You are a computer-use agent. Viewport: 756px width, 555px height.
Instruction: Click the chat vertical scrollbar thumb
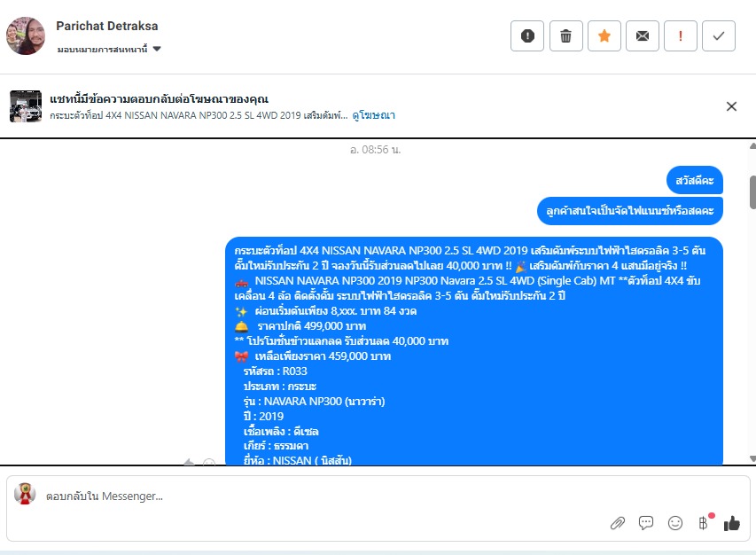pos(752,192)
